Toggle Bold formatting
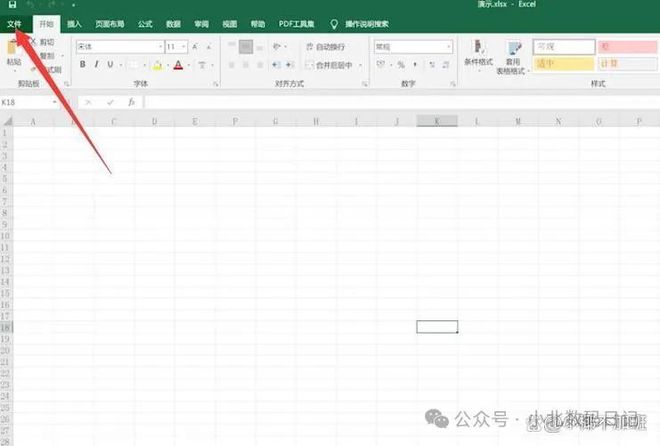The height and width of the screenshot is (446, 660). 82,64
